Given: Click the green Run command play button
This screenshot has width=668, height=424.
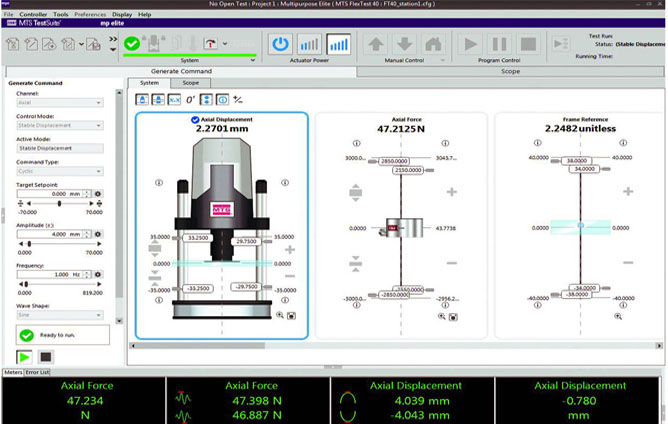Looking at the screenshot, I should click(x=23, y=357).
